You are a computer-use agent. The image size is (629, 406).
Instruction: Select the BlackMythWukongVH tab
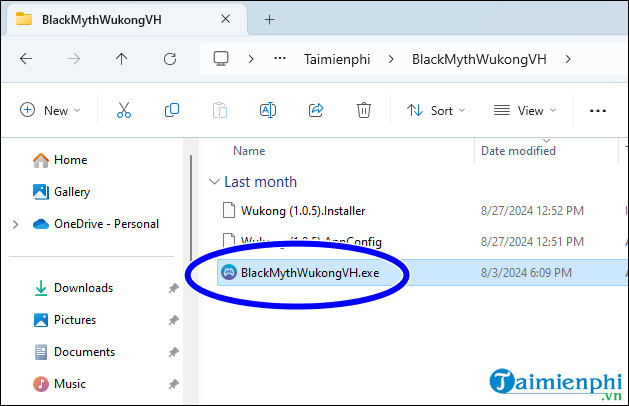tap(103, 20)
